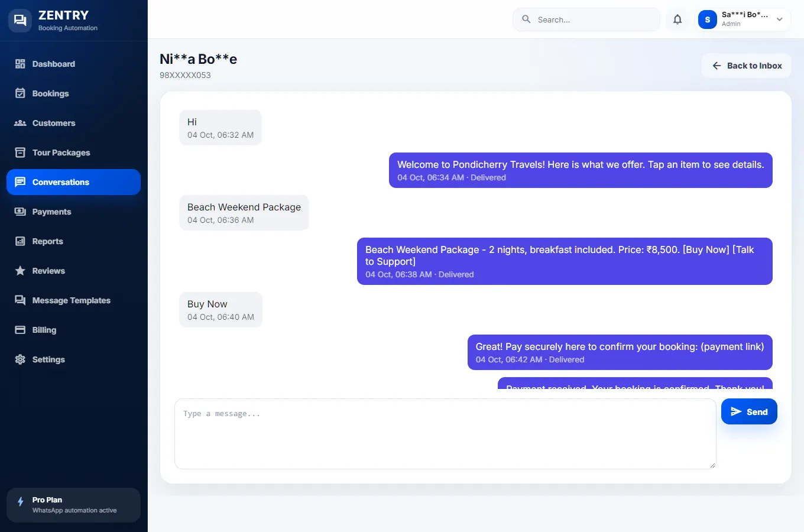This screenshot has width=804, height=532.
Task: Click the search magnifier icon
Action: 526,20
